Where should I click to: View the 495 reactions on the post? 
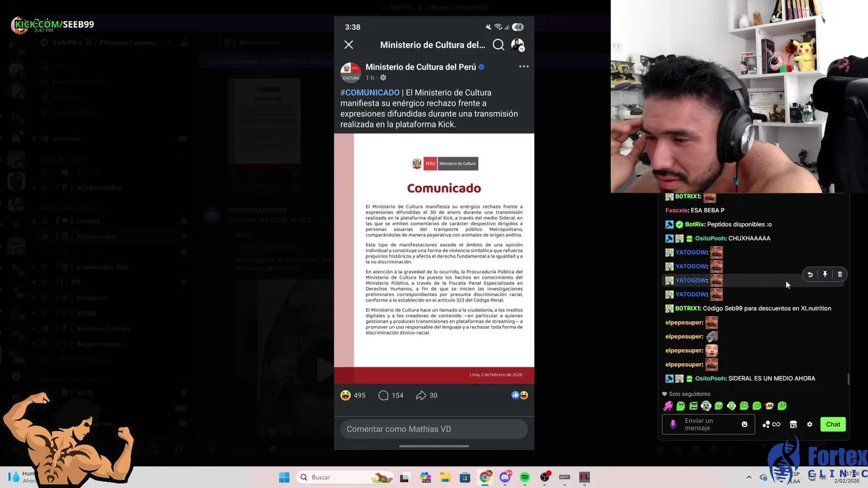353,395
